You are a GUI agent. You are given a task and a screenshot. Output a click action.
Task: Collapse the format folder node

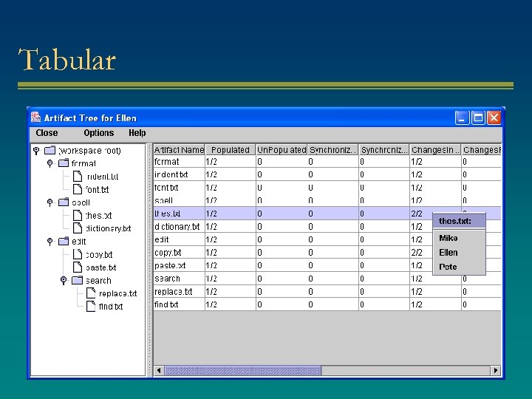click(50, 163)
